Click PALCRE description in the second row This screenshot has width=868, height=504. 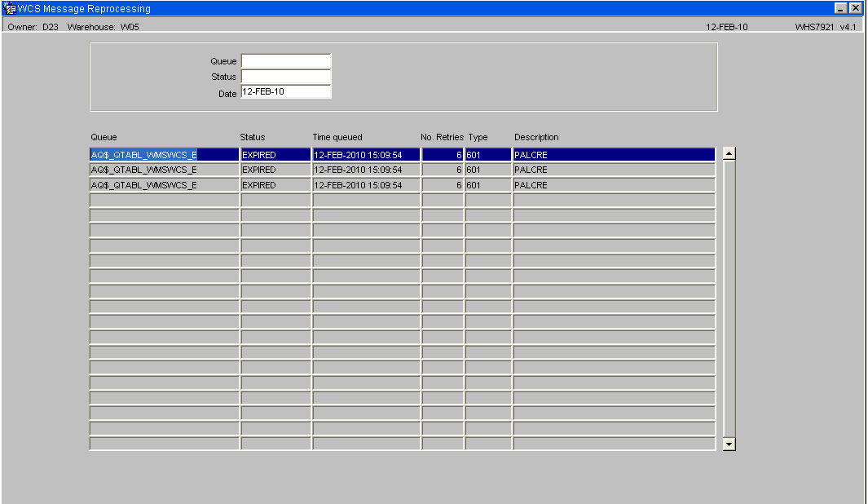614,170
